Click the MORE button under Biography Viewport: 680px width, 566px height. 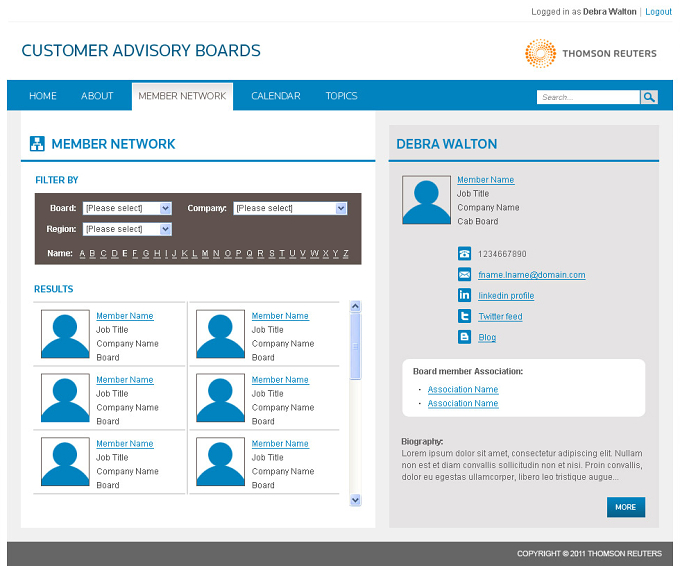pos(626,507)
